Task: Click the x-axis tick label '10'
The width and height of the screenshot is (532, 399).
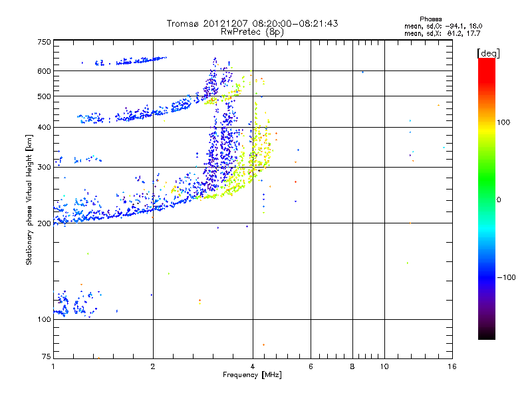Action: click(x=384, y=366)
